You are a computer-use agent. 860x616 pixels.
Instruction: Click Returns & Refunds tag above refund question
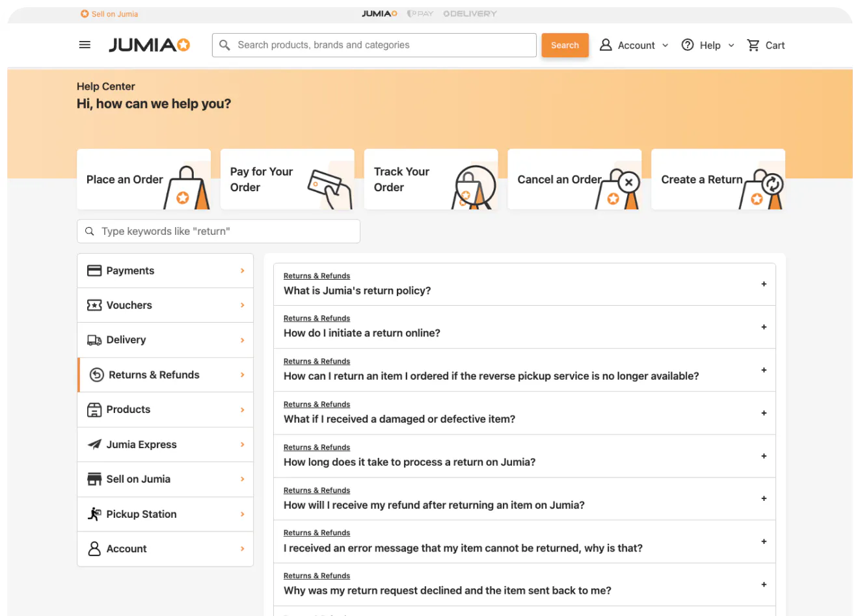[317, 490]
